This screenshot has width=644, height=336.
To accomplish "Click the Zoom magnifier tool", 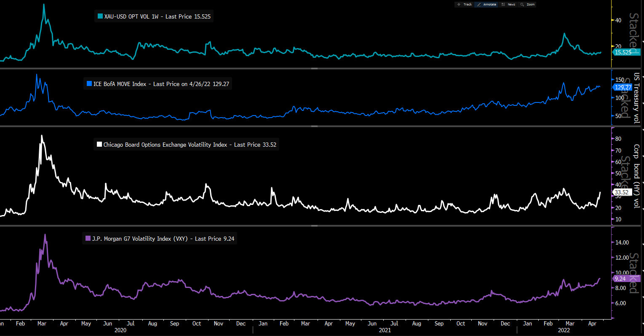I will (528, 5).
